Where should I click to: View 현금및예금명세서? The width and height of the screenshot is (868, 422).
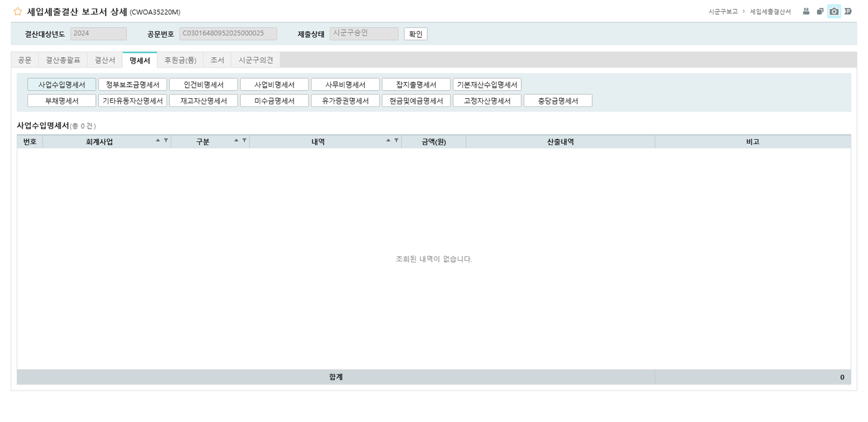coord(416,101)
